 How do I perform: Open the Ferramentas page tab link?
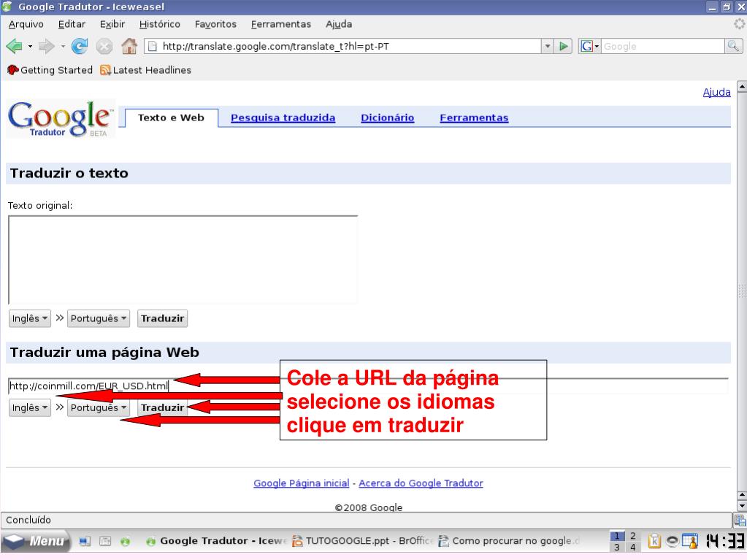coord(474,118)
